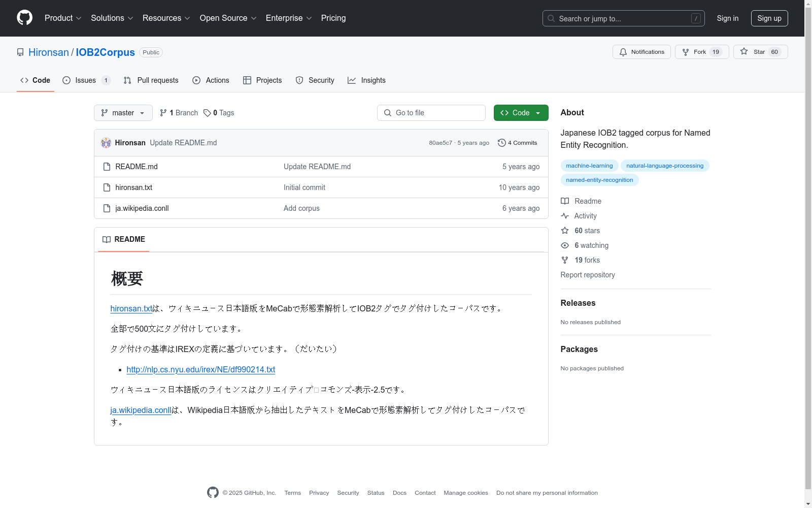Viewport: 812px width, 508px height.
Task: Go to Pricing page
Action: click(333, 18)
